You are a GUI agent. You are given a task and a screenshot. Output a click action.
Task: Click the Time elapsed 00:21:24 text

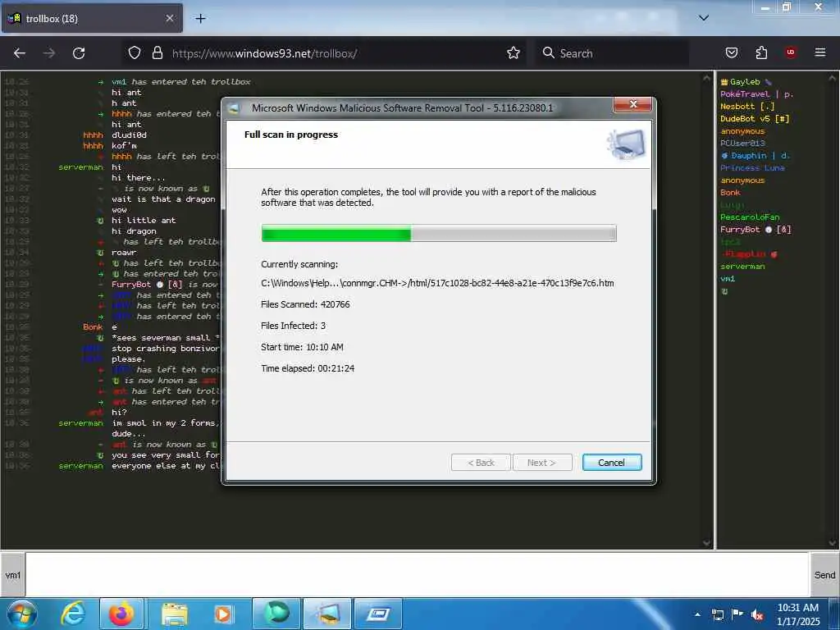click(x=308, y=368)
